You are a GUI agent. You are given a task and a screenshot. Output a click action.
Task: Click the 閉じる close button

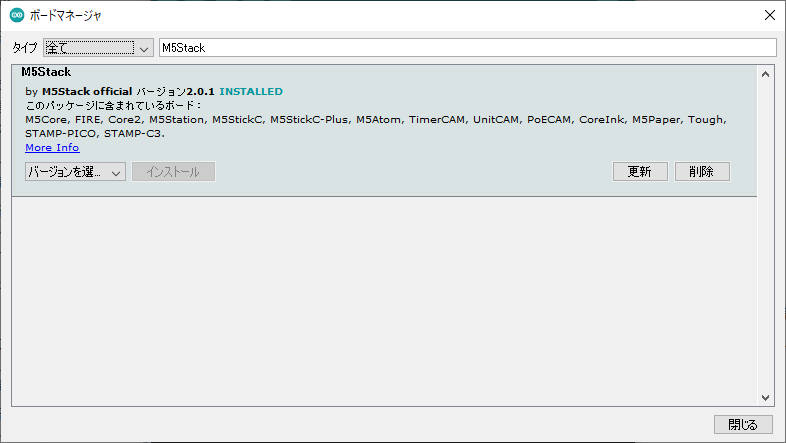[x=743, y=424]
